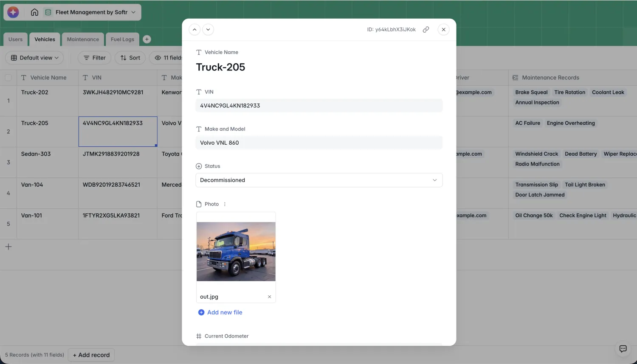Image resolution: width=637 pixels, height=364 pixels.
Task: Add a row with the plus icon
Action: 8,247
